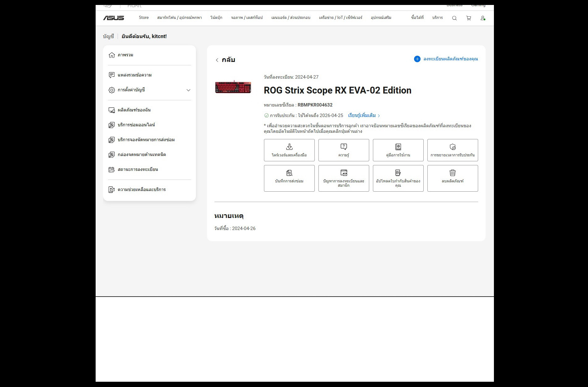Click อัปโหลดใบกำกับสินค้าของคุณ upload invoice tile
The height and width of the screenshot is (387, 588).
[398, 178]
